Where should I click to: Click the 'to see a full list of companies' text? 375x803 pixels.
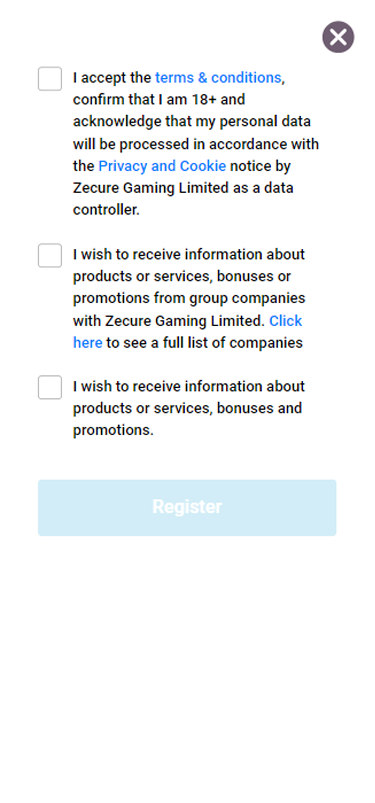pyautogui.click(x=204, y=343)
